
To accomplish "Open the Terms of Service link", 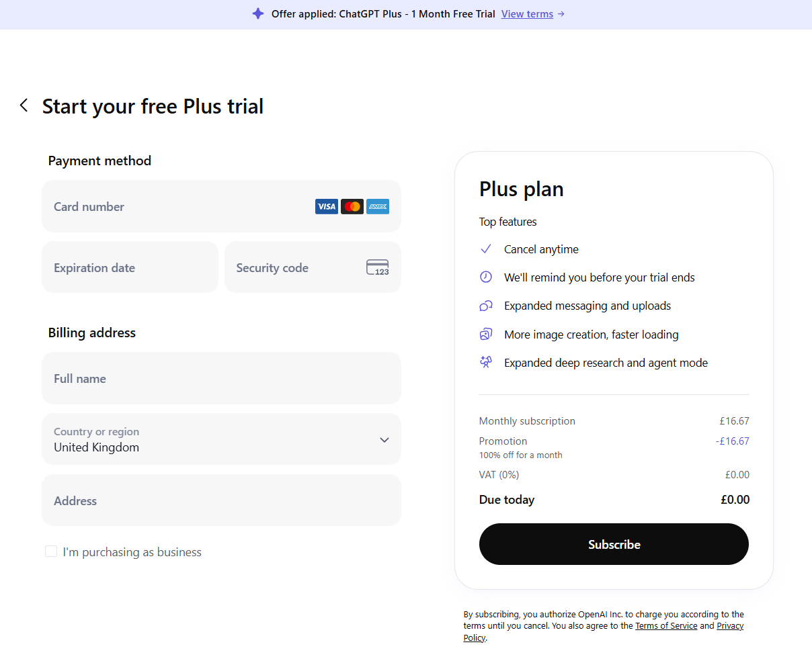I will (666, 626).
